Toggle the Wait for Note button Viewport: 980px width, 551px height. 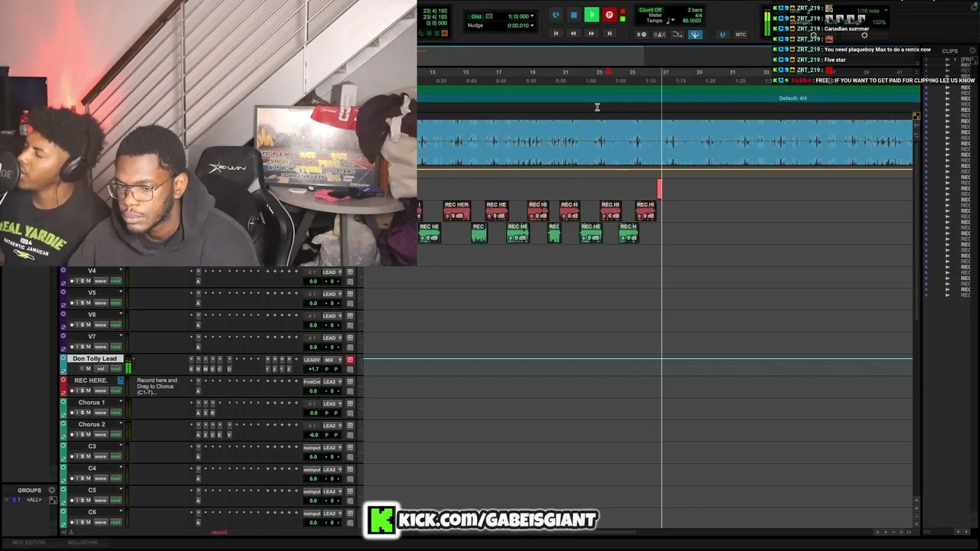642,34
